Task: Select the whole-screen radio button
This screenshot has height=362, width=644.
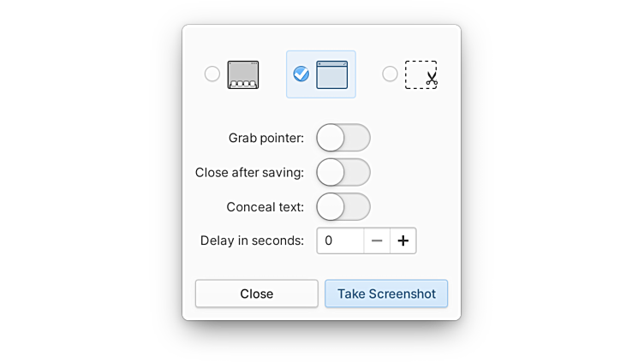Action: tap(212, 74)
